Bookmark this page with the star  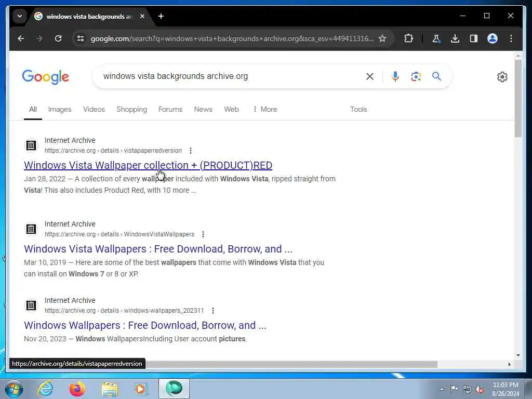382,38
